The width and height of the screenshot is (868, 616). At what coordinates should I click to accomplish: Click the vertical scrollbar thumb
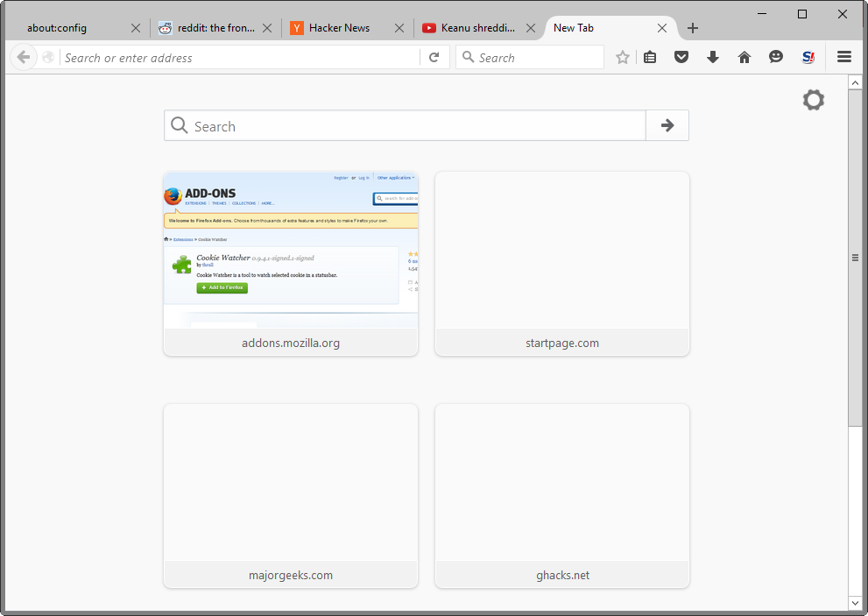pyautogui.click(x=855, y=258)
